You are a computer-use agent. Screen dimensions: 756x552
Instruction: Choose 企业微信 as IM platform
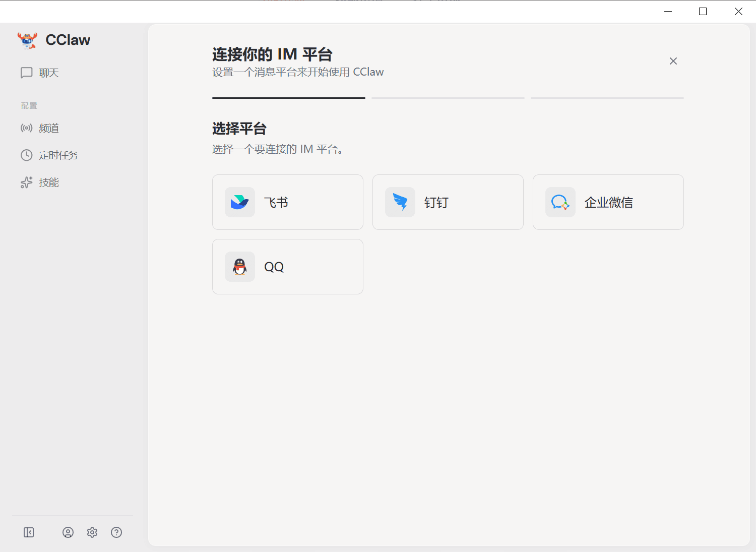pyautogui.click(x=608, y=202)
